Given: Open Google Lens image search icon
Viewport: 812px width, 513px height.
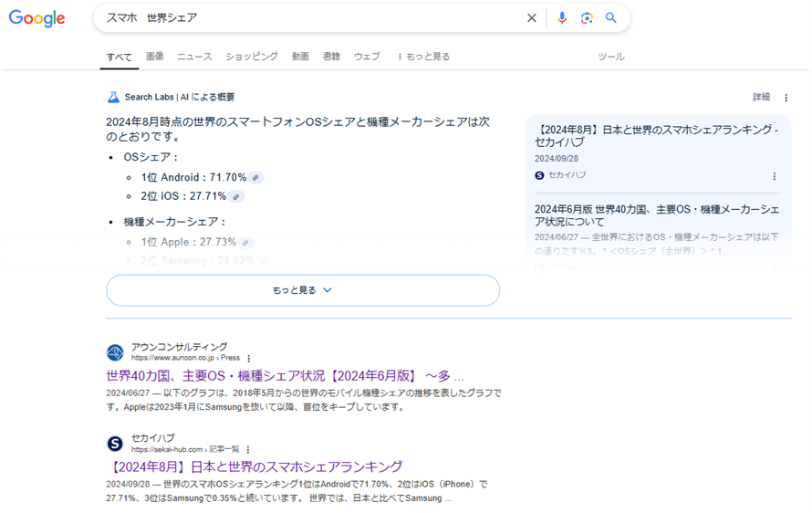Looking at the screenshot, I should pos(587,18).
